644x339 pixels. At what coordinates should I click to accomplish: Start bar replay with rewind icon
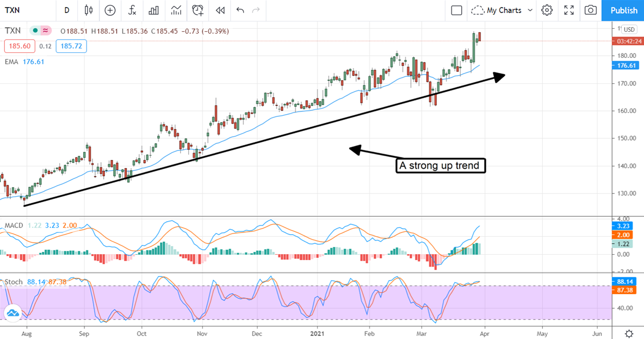pyautogui.click(x=220, y=10)
